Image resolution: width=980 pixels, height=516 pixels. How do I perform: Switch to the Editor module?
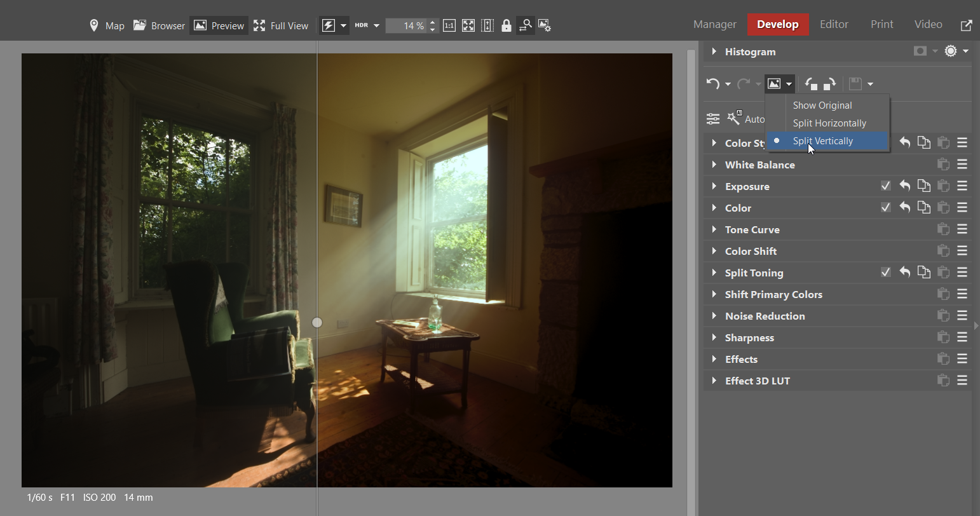click(x=834, y=24)
